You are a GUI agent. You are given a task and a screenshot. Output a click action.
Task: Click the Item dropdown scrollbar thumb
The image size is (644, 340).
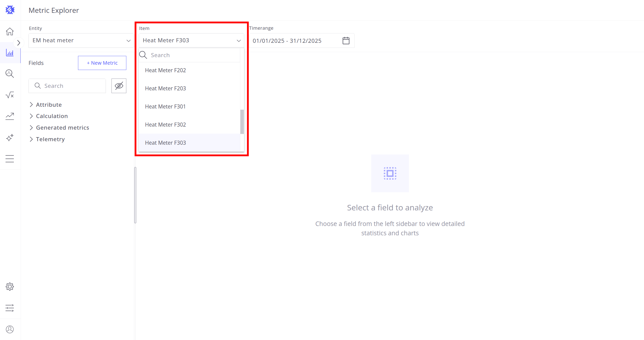[x=242, y=122]
